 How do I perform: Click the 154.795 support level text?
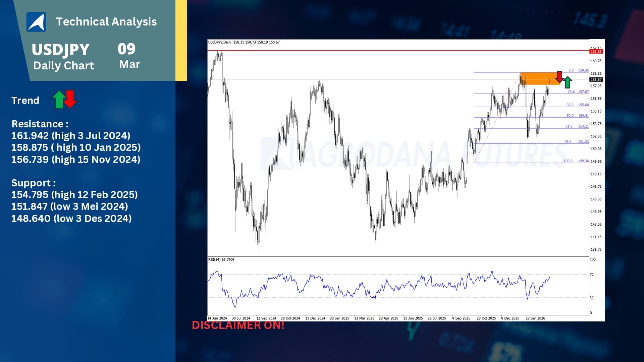click(74, 195)
